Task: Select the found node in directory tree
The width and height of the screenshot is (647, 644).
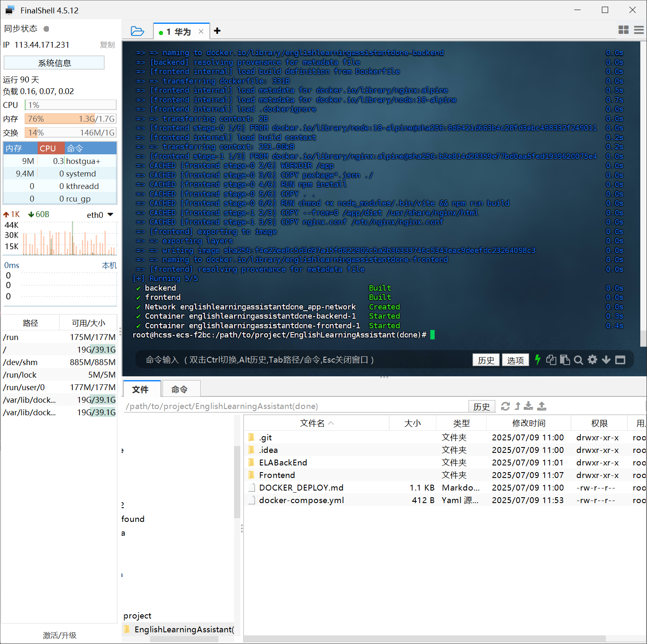Action: (x=133, y=519)
